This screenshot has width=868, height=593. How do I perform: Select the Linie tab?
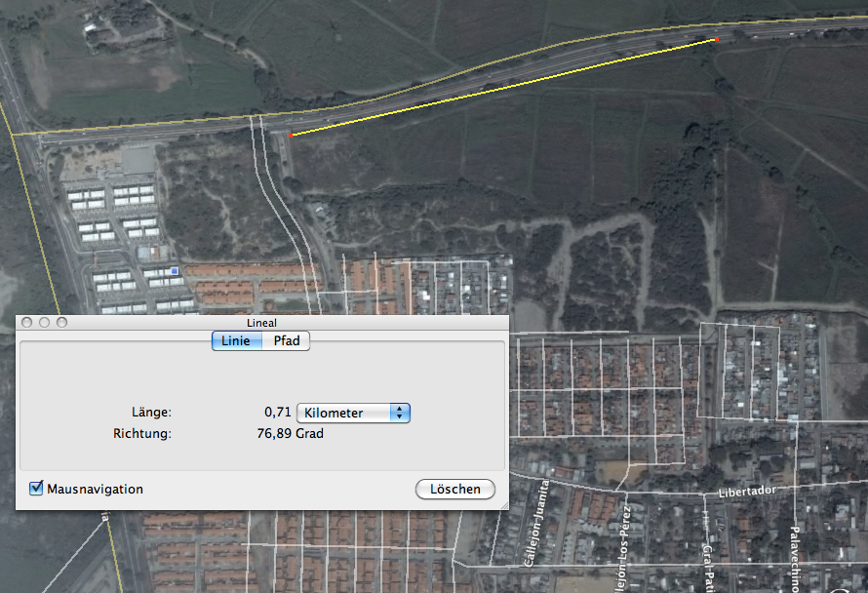[x=236, y=340]
